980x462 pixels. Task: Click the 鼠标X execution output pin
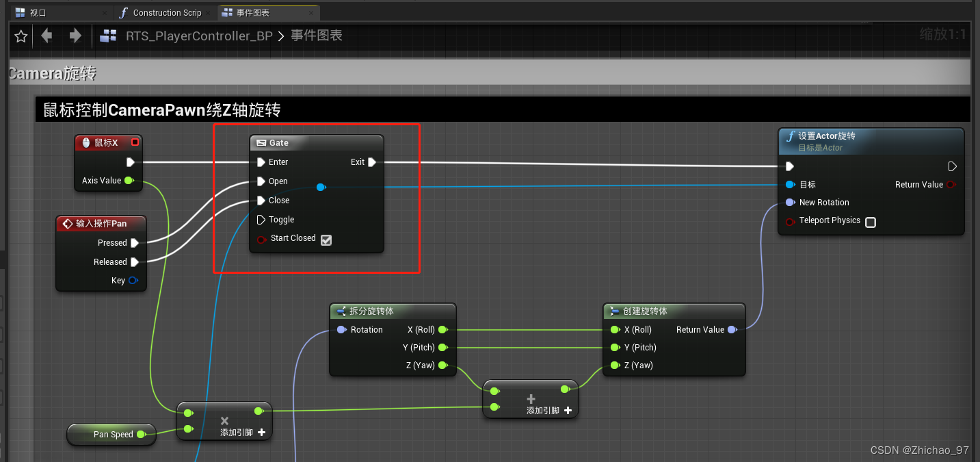[x=131, y=162]
